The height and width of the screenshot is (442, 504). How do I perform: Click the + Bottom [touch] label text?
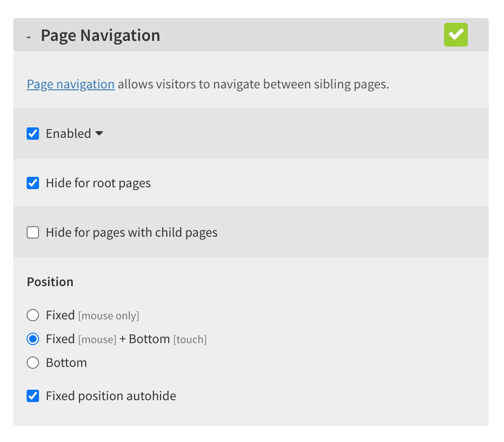pos(163,339)
